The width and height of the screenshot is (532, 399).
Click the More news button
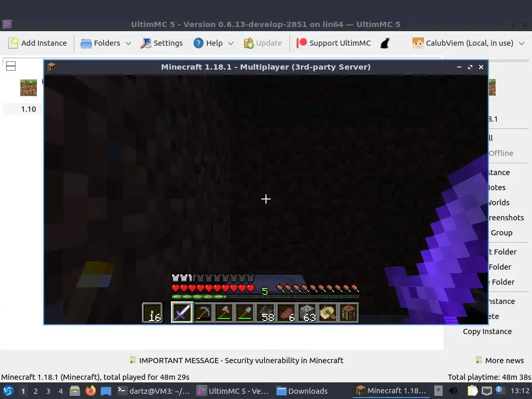click(x=500, y=361)
